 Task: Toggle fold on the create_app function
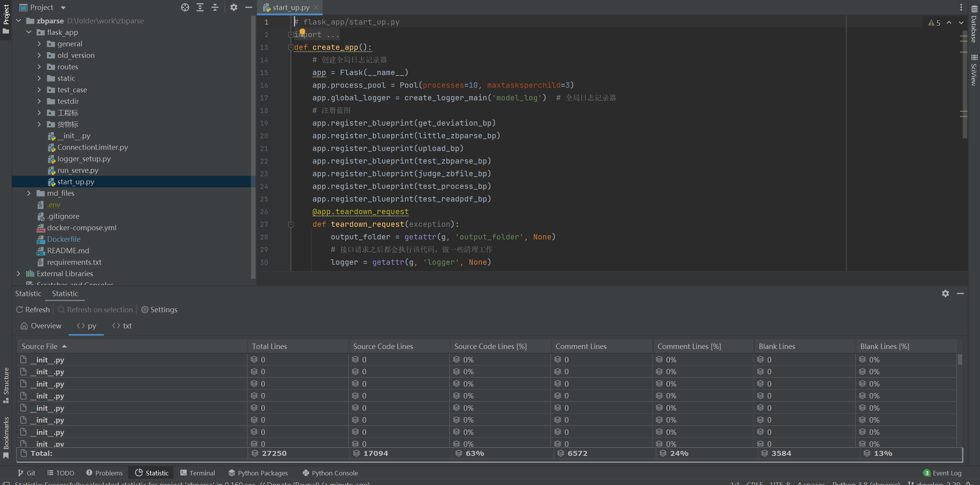click(291, 48)
